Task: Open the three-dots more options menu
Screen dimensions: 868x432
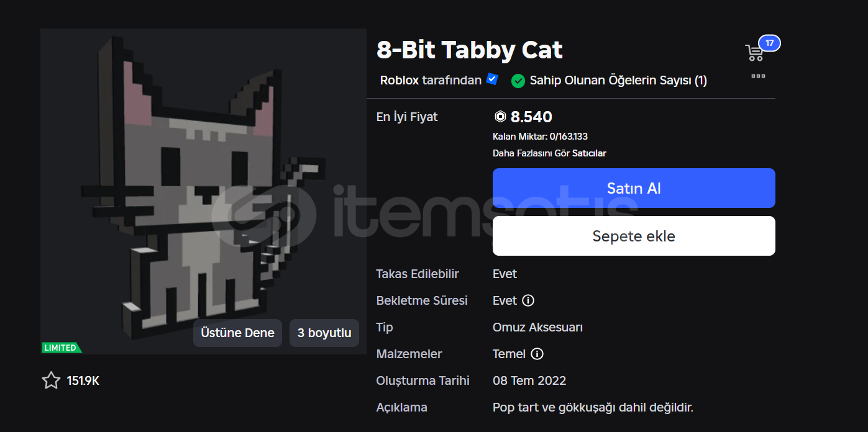Action: tap(758, 76)
